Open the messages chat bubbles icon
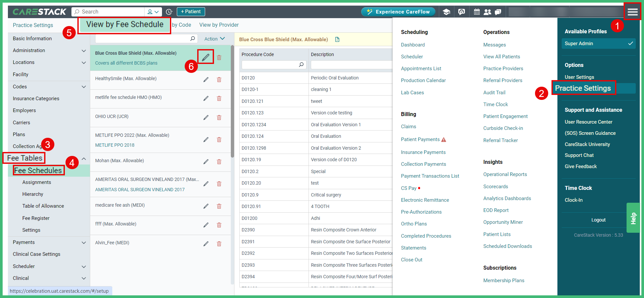Screen dimensions: 644x298 pyautogui.click(x=498, y=12)
